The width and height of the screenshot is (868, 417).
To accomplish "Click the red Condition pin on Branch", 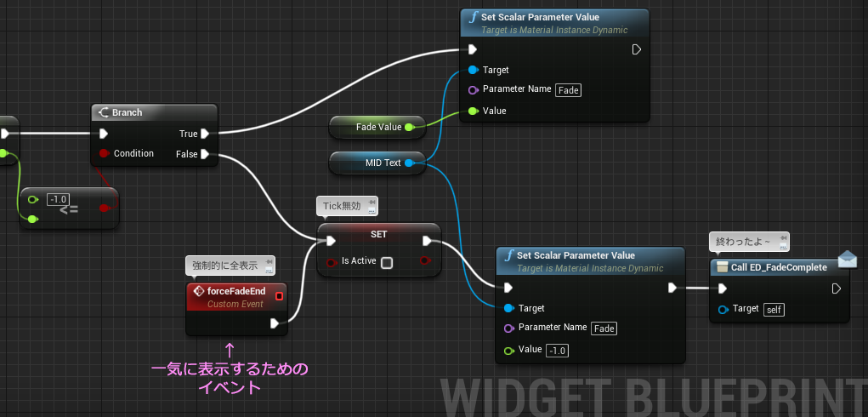I will tap(104, 153).
